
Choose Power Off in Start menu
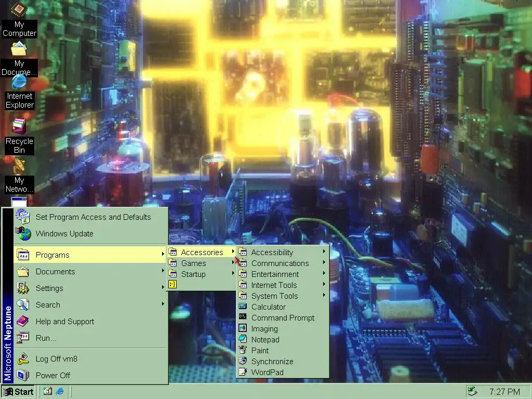90,375
